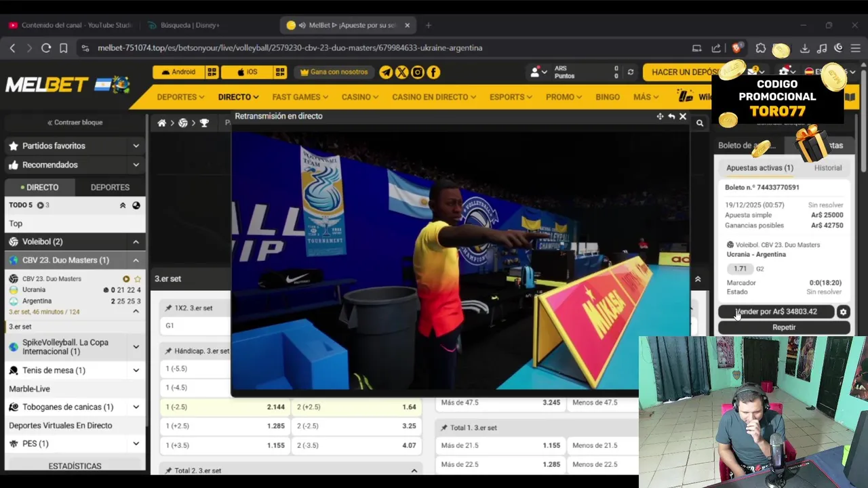Open the Telegram social link icon
This screenshot has width=868, height=488.
tap(386, 72)
